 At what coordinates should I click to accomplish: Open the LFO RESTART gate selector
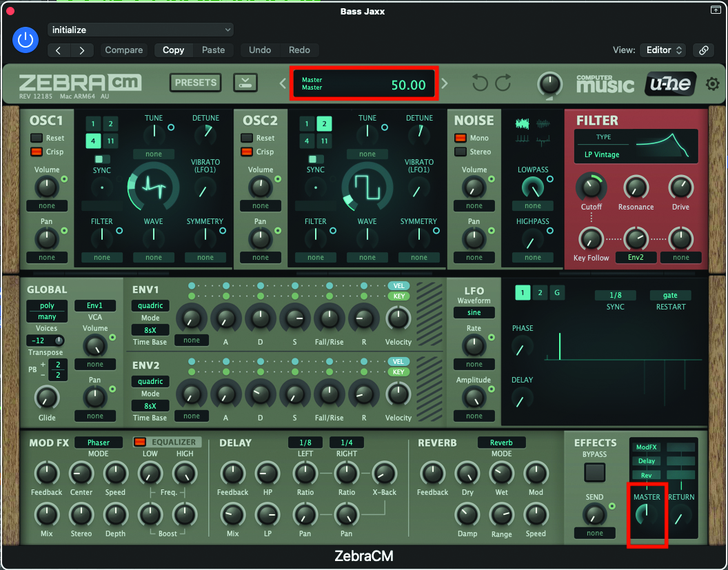[670, 295]
